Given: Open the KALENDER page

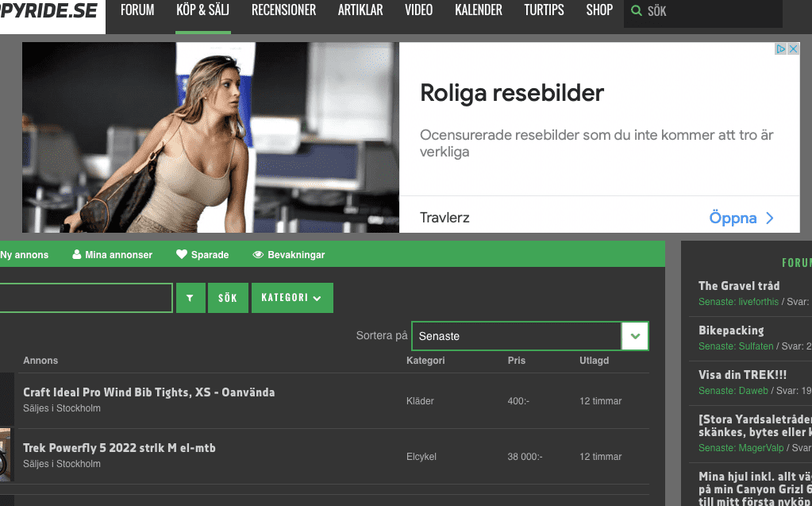Looking at the screenshot, I should click(x=479, y=10).
